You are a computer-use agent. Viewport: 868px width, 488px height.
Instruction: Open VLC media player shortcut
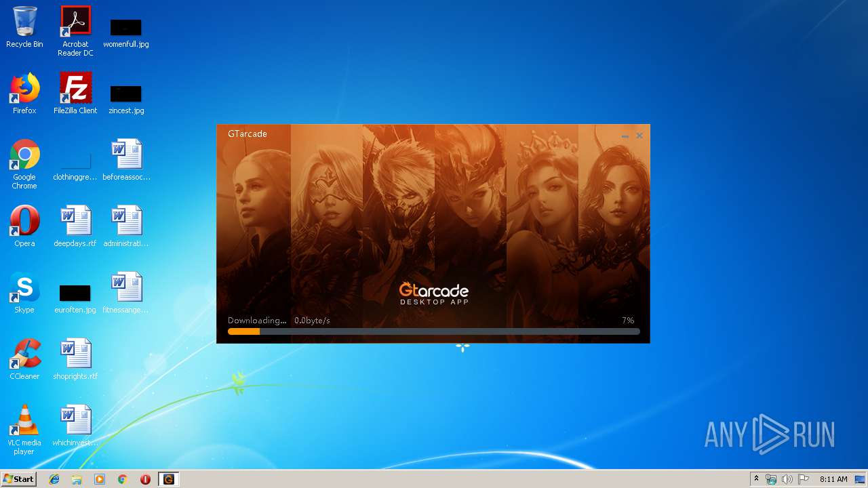pos(24,430)
